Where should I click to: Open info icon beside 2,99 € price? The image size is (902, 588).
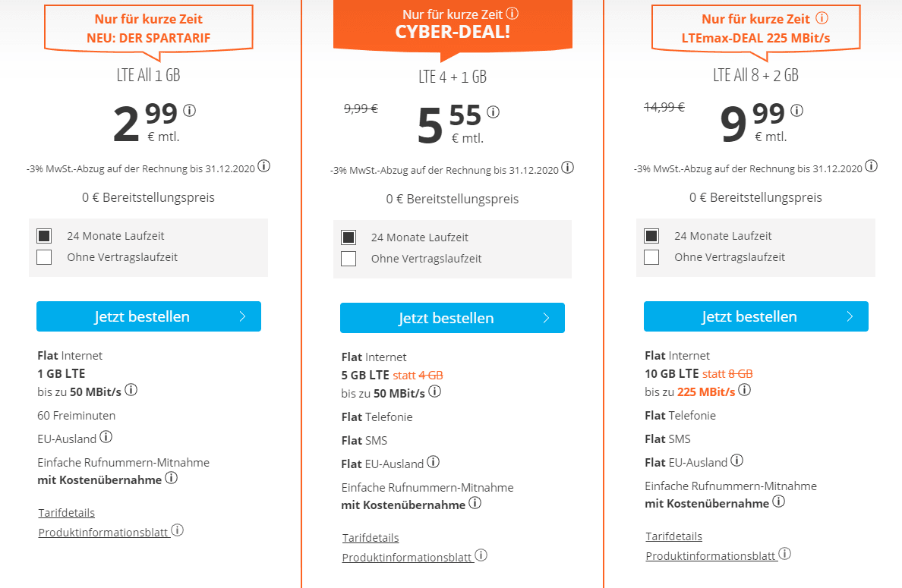point(189,110)
